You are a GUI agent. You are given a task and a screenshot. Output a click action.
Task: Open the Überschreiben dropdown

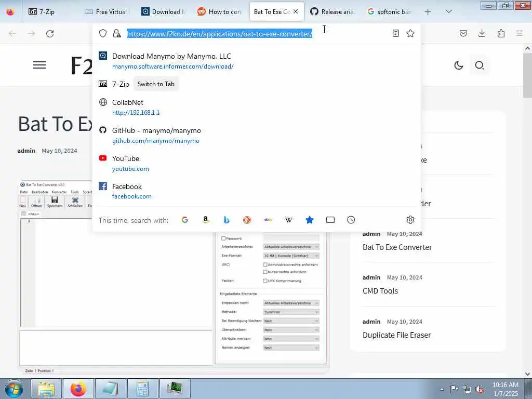tap(291, 330)
